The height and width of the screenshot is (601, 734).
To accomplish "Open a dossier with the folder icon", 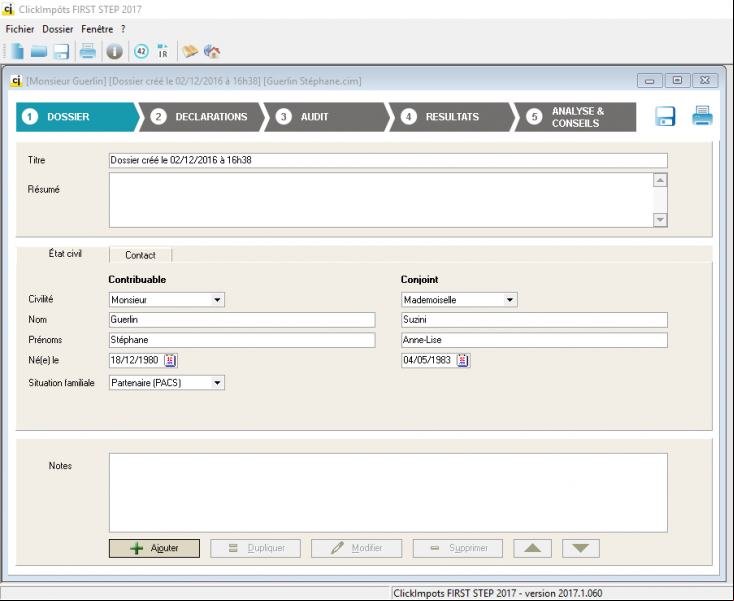I will click(x=39, y=51).
